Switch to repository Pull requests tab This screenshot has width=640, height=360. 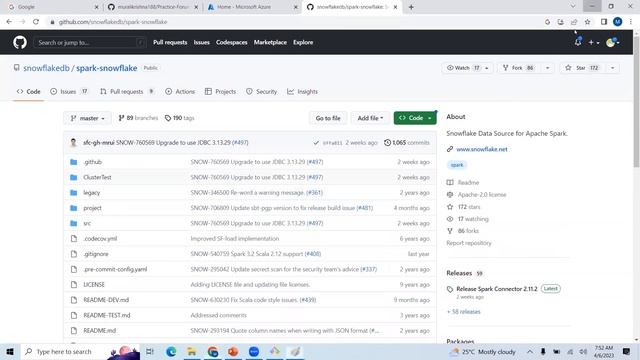click(x=127, y=91)
